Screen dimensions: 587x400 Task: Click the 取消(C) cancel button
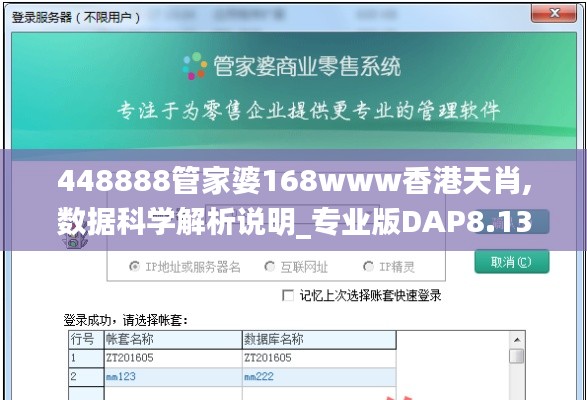tap(512, 262)
